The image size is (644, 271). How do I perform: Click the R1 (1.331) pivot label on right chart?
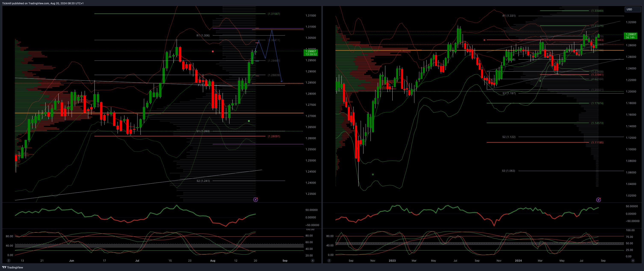[x=509, y=16]
